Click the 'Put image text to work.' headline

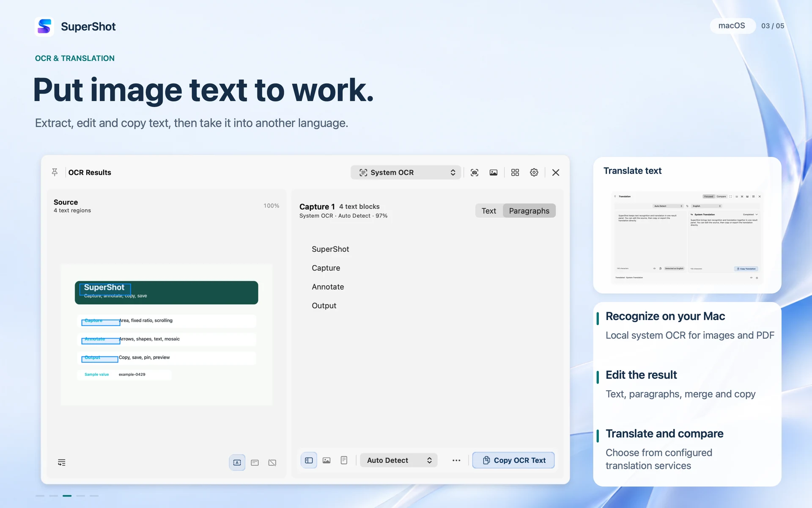point(203,91)
